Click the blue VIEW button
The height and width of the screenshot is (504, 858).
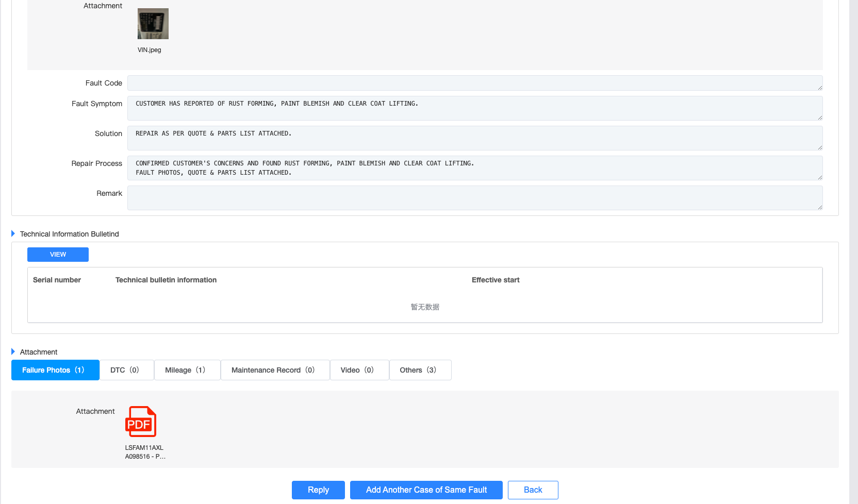click(58, 255)
